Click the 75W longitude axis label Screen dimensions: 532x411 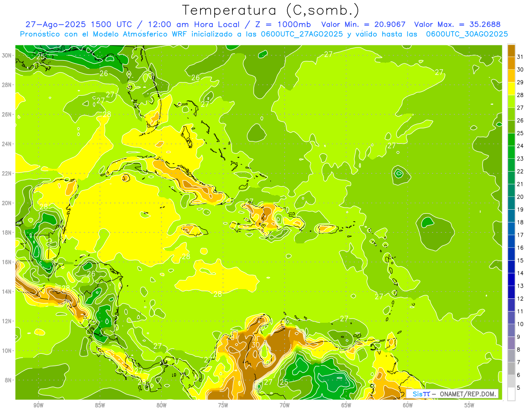coord(223,405)
